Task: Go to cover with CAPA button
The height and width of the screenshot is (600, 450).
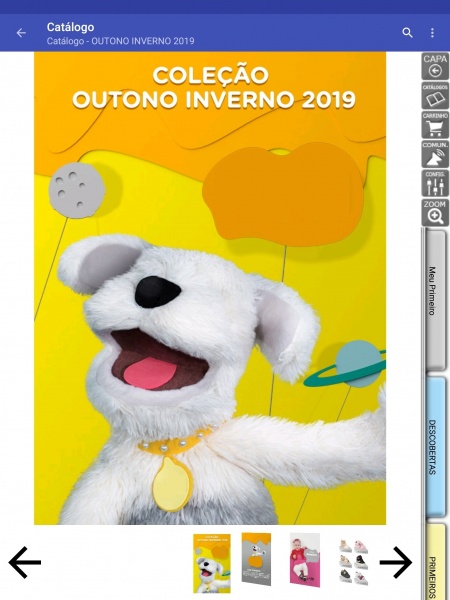Action: (435, 66)
